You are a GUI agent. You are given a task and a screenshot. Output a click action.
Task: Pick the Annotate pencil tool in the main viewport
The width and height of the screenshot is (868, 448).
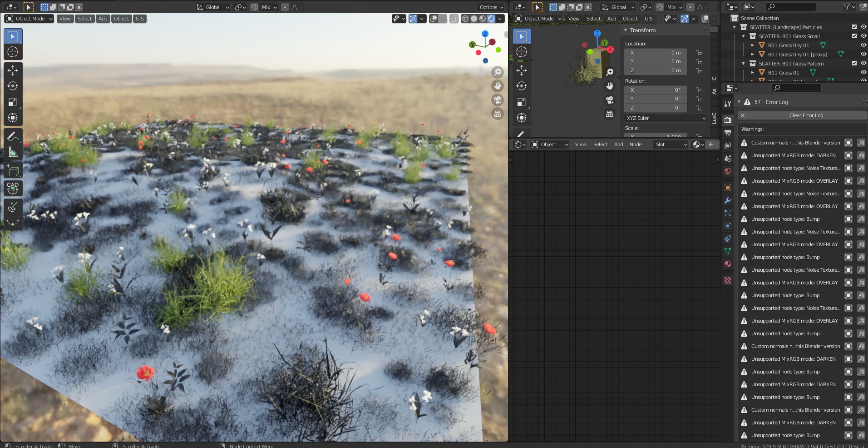coord(13,136)
